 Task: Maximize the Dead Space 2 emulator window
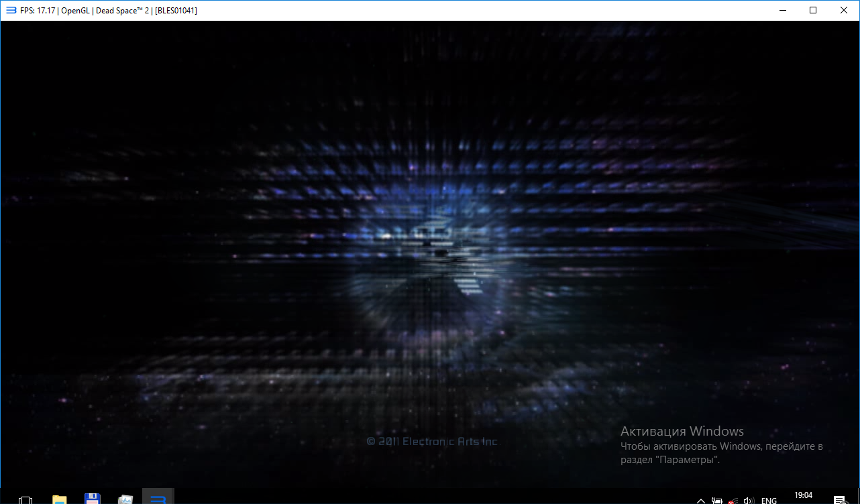(x=813, y=10)
